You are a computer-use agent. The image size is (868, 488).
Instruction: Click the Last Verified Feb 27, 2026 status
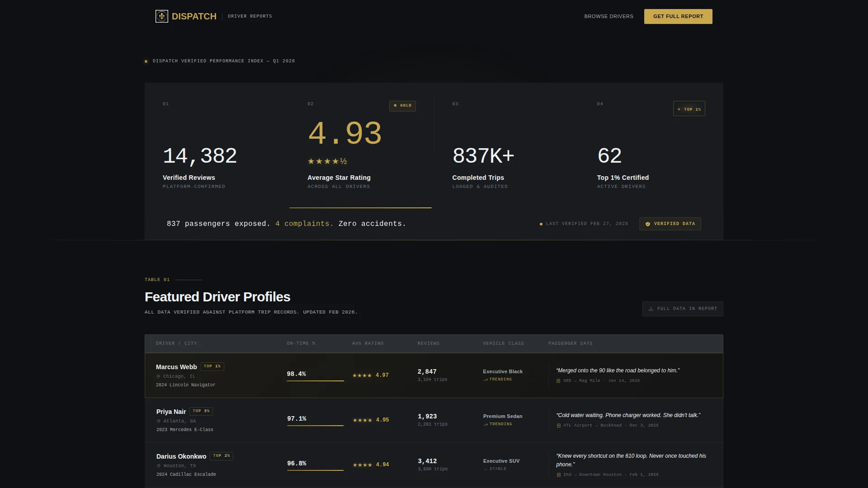[x=584, y=224]
